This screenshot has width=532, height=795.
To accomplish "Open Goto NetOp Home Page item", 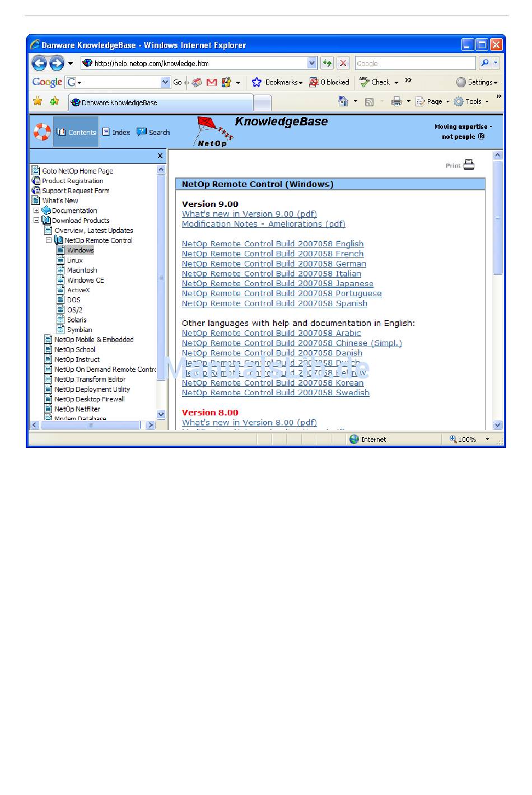I will [77, 171].
